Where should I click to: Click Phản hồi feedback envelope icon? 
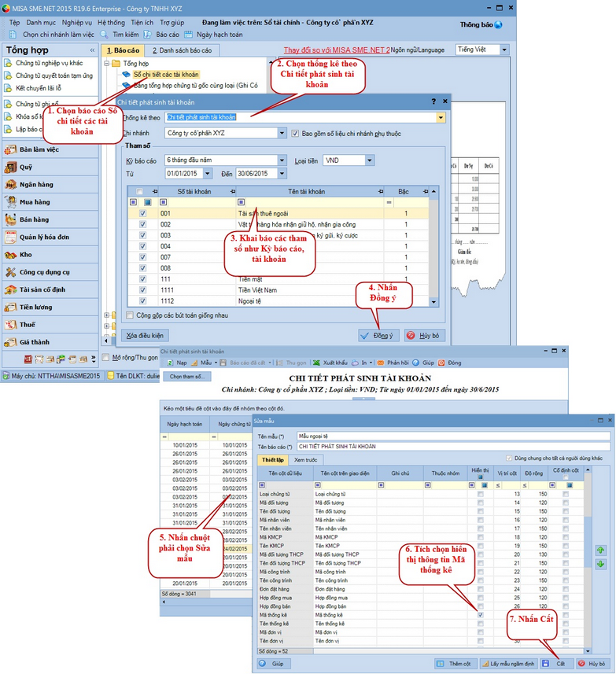click(x=381, y=363)
